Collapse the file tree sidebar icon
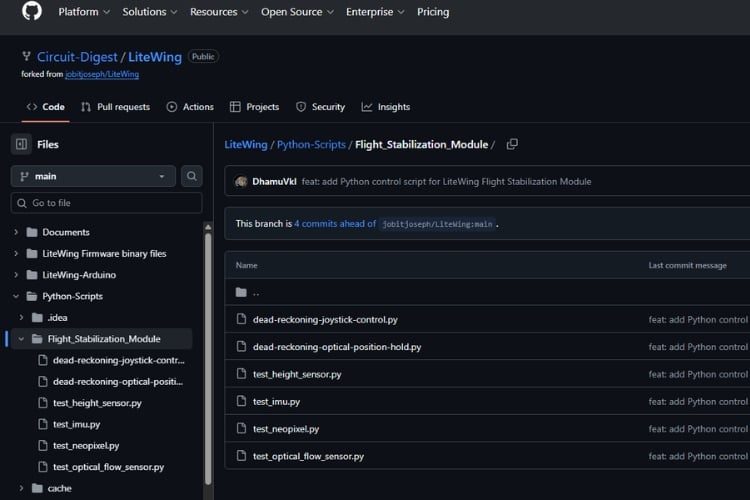Viewport: 750px width, 500px height. [21, 144]
